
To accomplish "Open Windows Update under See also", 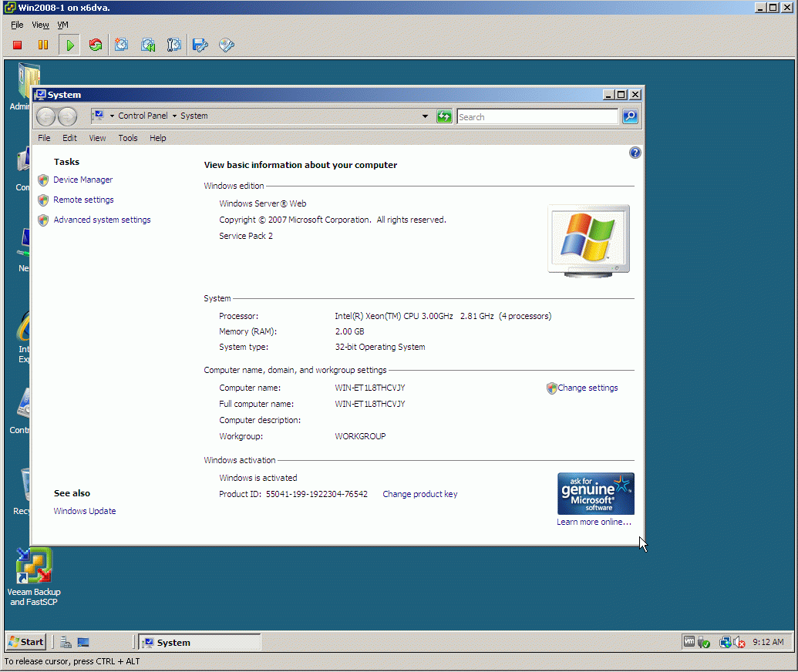I will click(85, 511).
